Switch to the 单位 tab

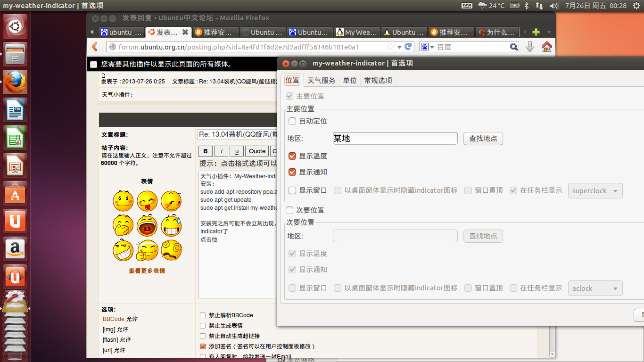coord(350,81)
